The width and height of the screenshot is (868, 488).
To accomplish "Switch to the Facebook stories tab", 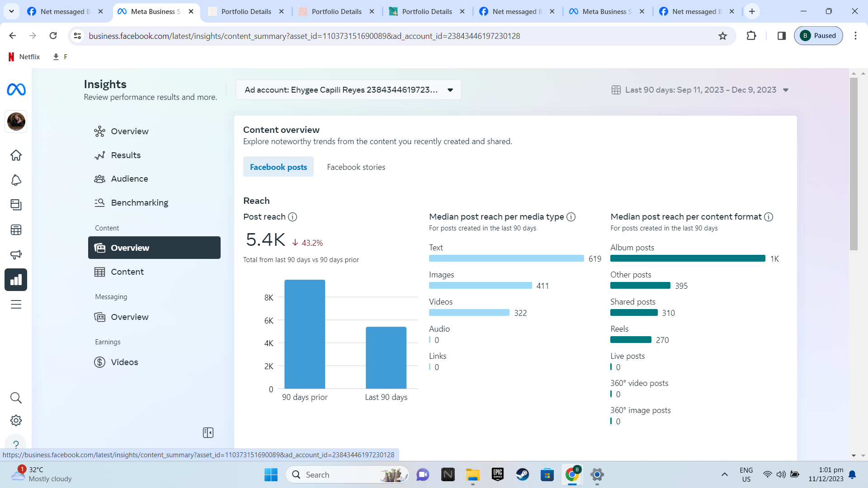I will [356, 167].
